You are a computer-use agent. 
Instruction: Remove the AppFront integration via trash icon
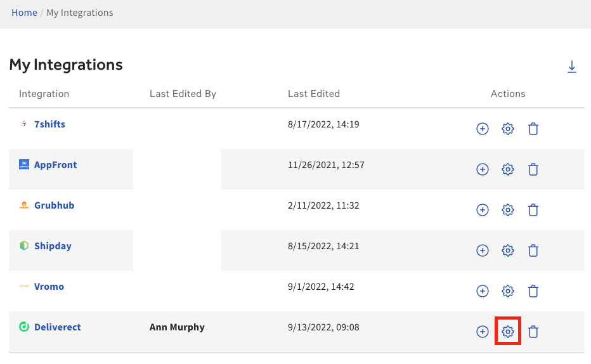pyautogui.click(x=533, y=169)
